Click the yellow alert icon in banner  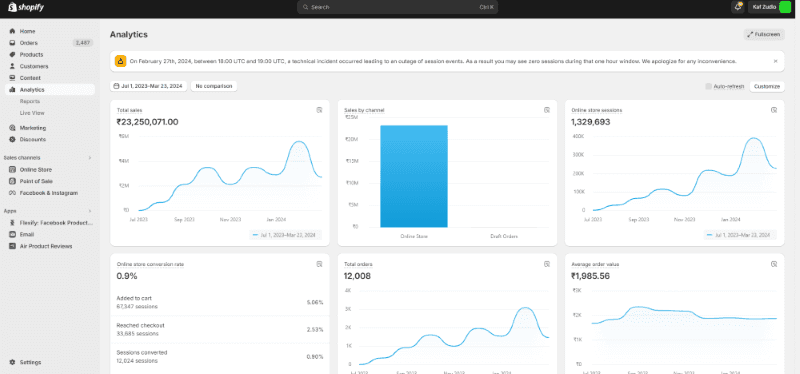coord(120,61)
